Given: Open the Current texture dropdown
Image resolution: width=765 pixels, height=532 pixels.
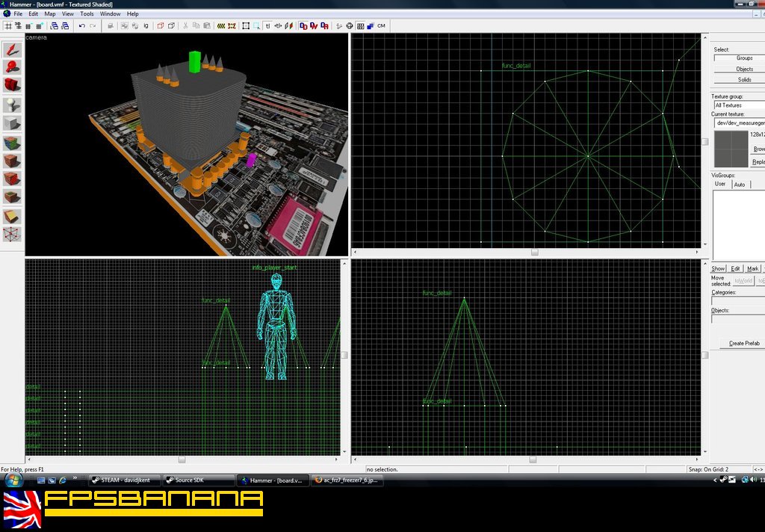Looking at the screenshot, I should [739, 123].
